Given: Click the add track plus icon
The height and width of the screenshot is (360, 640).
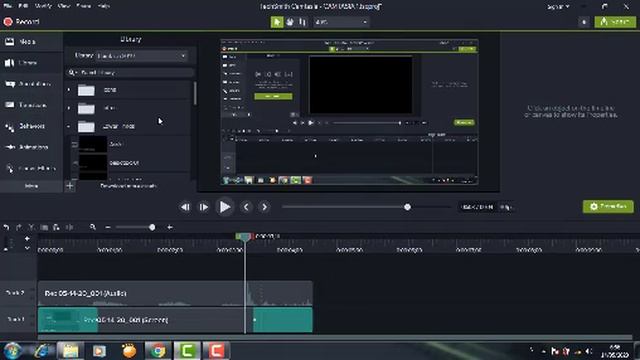Looking at the screenshot, I should click(27, 239).
